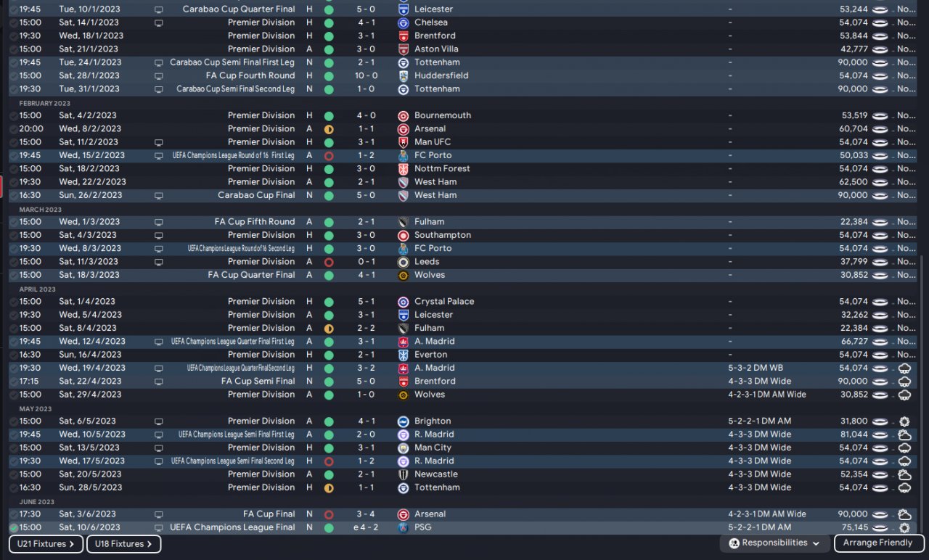Open the R. Madrid link on 10/5/2023

(434, 435)
